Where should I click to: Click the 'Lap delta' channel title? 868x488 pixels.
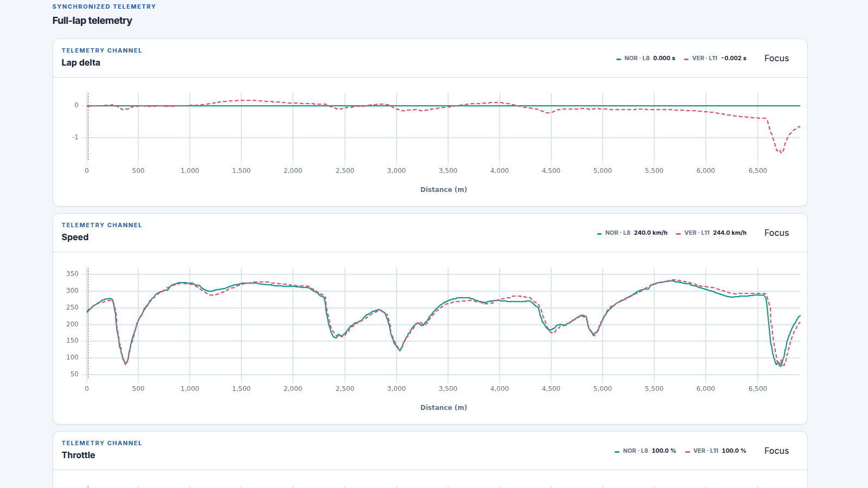pos(81,62)
